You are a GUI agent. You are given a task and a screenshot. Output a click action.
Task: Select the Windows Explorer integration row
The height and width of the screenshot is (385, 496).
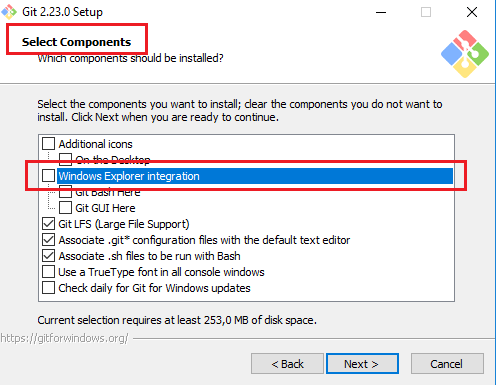click(x=255, y=176)
